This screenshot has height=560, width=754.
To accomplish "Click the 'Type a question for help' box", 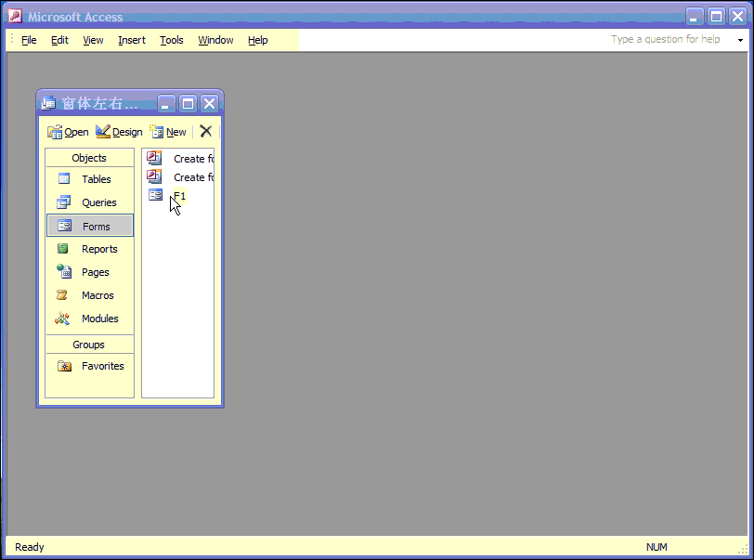I will pyautogui.click(x=668, y=39).
